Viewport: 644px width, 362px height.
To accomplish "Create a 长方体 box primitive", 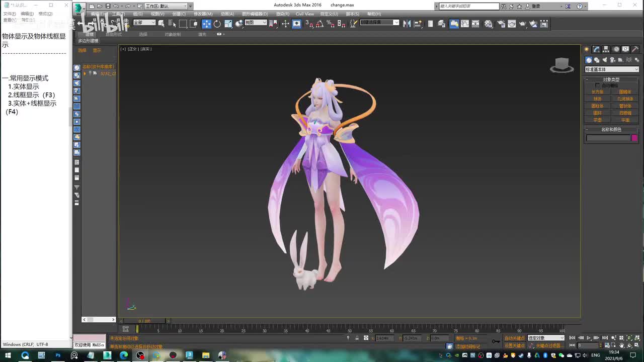I will 597,92.
